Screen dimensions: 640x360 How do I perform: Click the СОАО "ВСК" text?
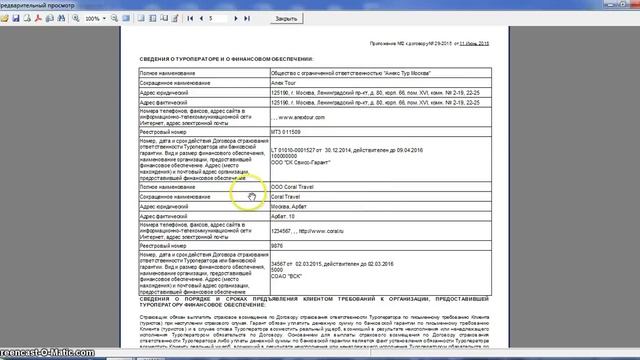[286, 276]
